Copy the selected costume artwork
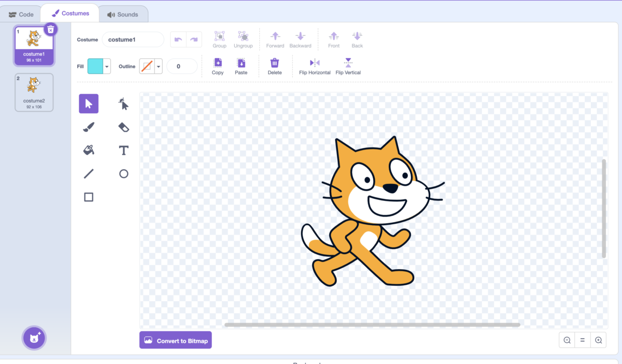 click(x=217, y=66)
